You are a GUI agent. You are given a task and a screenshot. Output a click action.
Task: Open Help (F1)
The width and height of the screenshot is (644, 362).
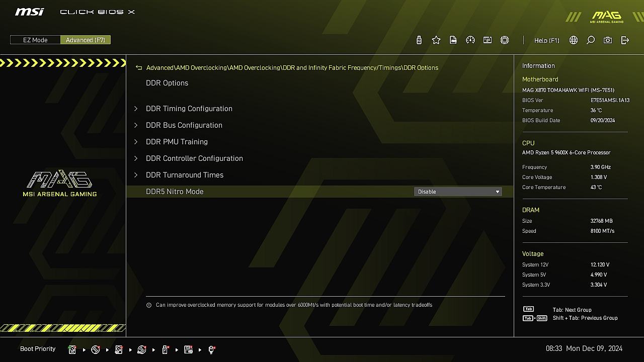tap(547, 40)
